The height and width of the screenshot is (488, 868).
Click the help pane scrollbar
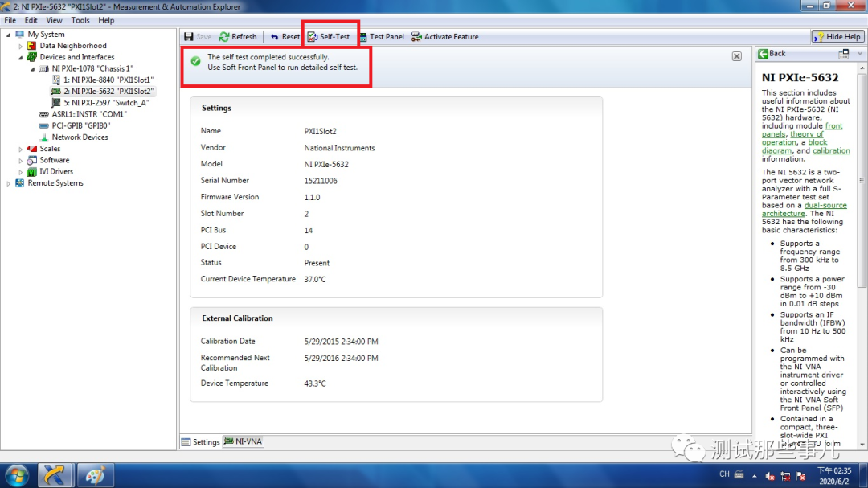point(862,180)
